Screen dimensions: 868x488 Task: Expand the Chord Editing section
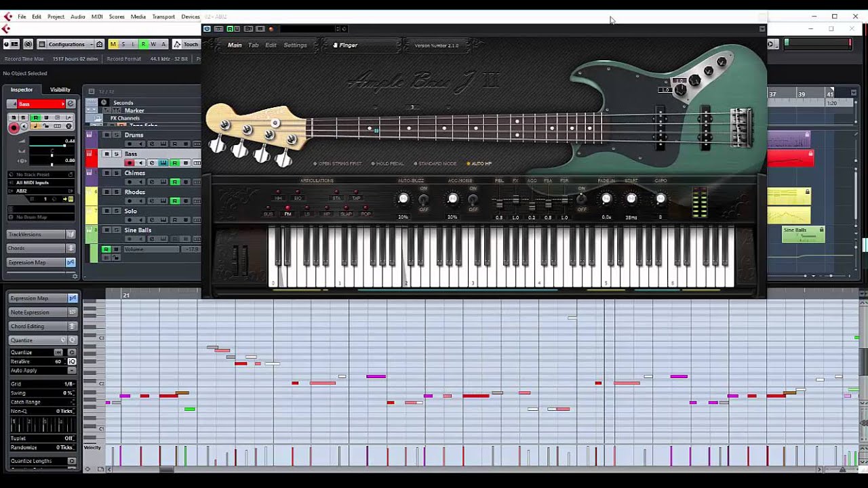pos(43,326)
